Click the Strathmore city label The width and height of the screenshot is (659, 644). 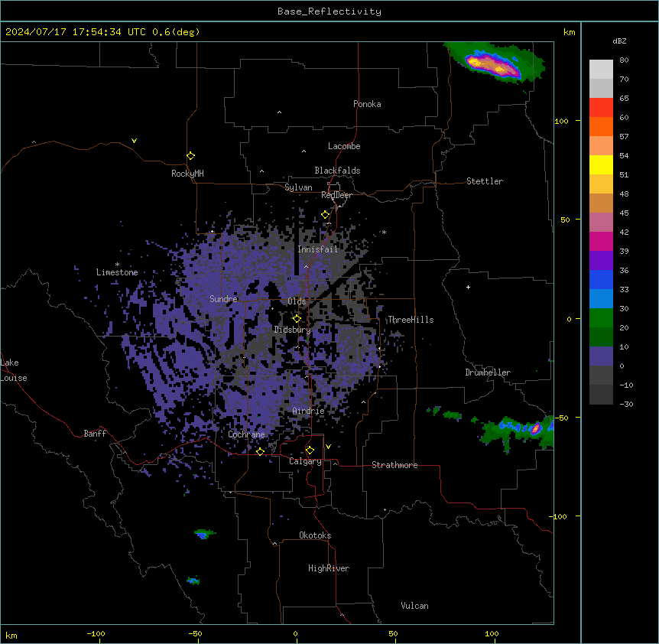(x=394, y=465)
